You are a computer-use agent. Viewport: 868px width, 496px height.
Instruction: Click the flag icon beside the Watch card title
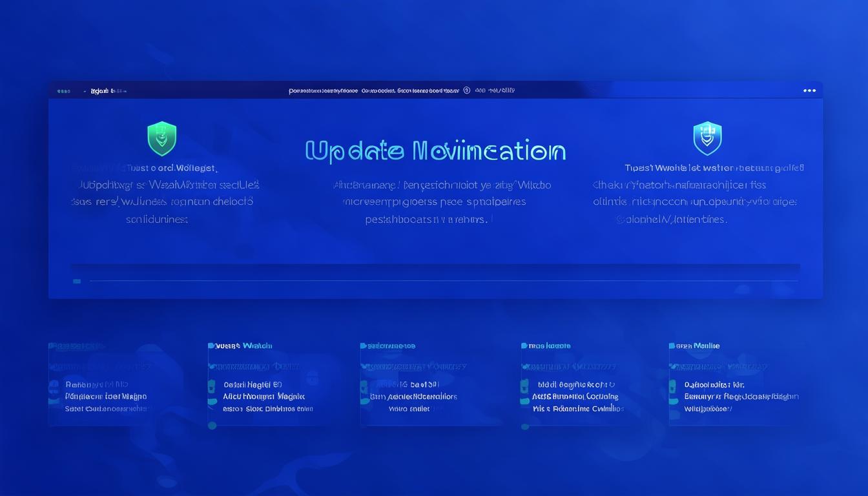point(211,346)
